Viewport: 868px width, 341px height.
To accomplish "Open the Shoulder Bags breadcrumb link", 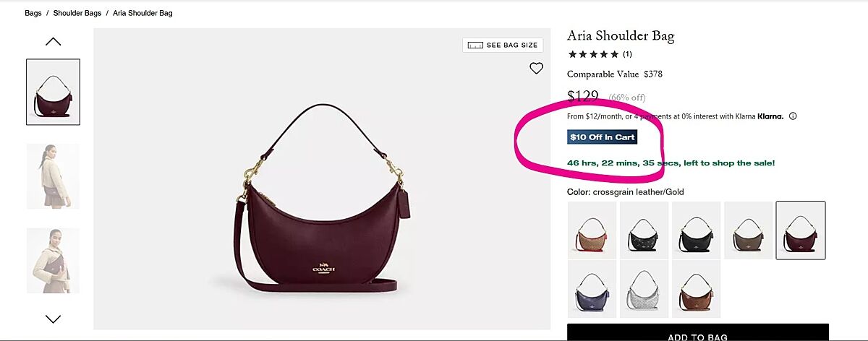I will [x=77, y=13].
